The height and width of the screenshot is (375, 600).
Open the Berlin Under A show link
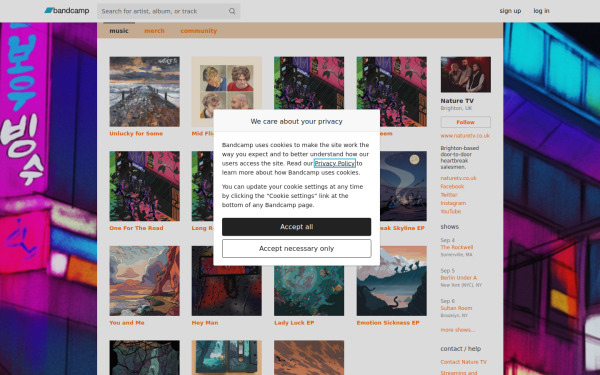[x=458, y=278]
